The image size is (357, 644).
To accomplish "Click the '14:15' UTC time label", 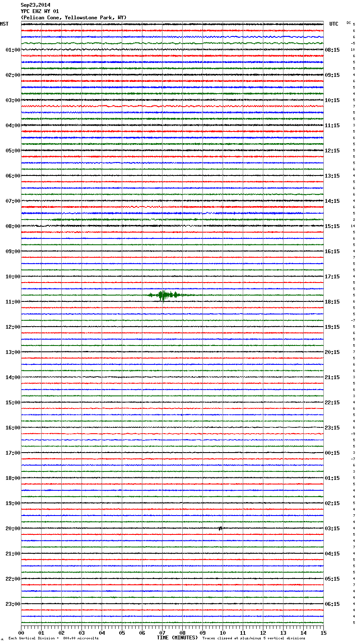I will tap(332, 201).
